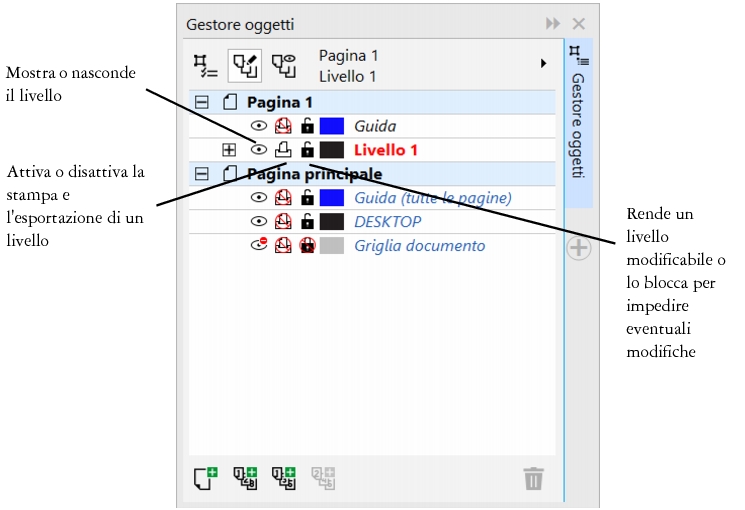Click new master layer odd pages icon

tap(284, 478)
